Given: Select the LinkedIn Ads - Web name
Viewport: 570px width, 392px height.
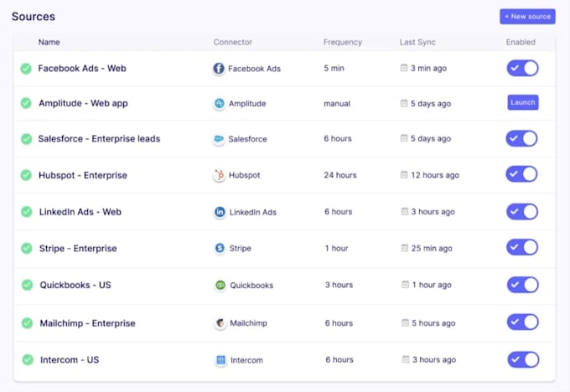Looking at the screenshot, I should pyautogui.click(x=80, y=212).
